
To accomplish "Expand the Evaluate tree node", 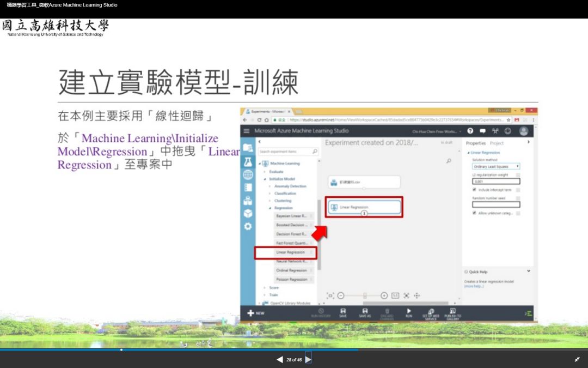I will click(x=265, y=172).
